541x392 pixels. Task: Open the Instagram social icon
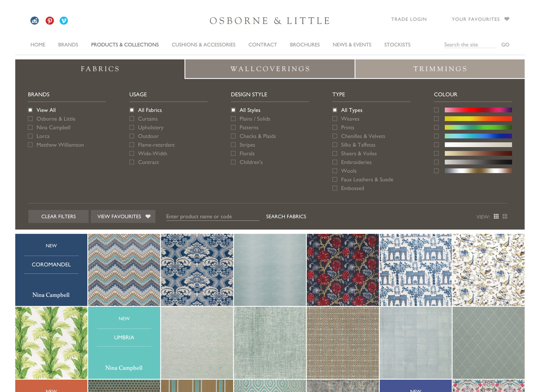(35, 21)
